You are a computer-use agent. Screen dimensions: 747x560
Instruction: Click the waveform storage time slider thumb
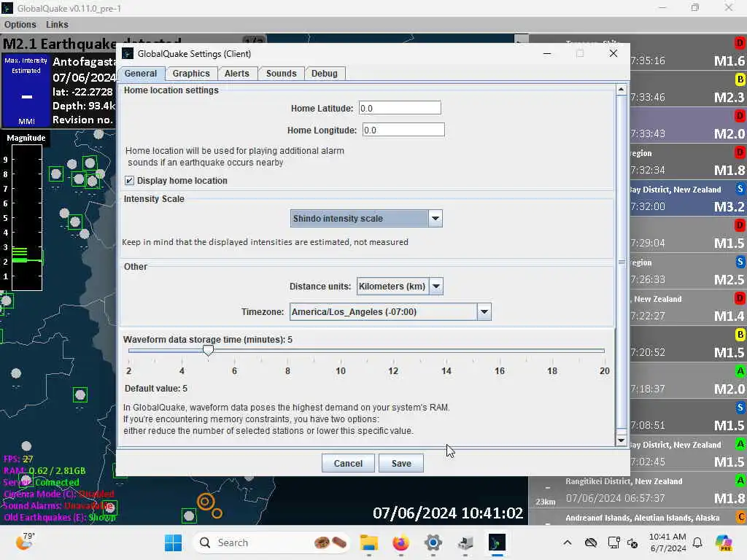pyautogui.click(x=208, y=351)
